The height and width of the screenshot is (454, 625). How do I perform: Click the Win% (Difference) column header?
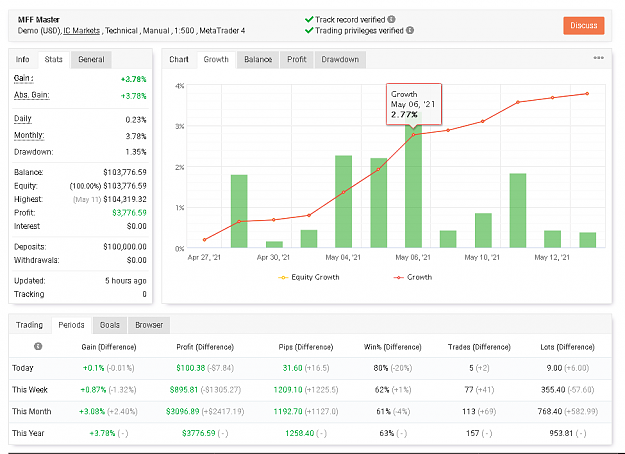[393, 347]
